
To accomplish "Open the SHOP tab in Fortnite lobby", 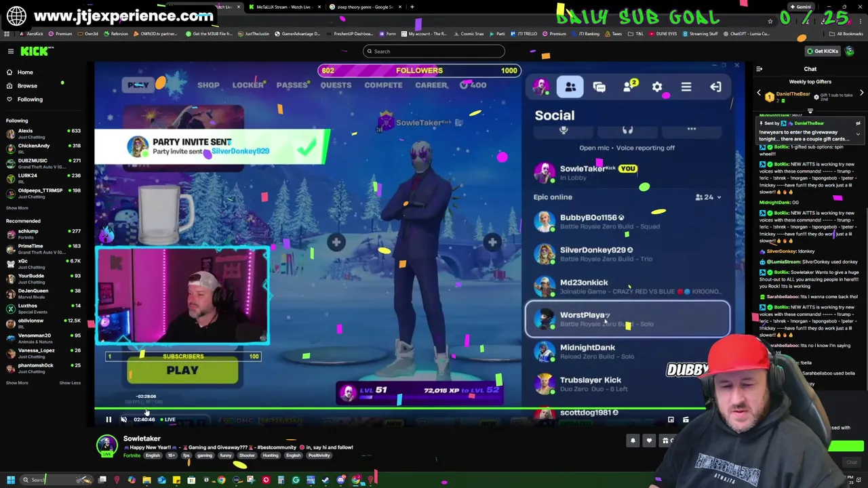I will pyautogui.click(x=208, y=85).
